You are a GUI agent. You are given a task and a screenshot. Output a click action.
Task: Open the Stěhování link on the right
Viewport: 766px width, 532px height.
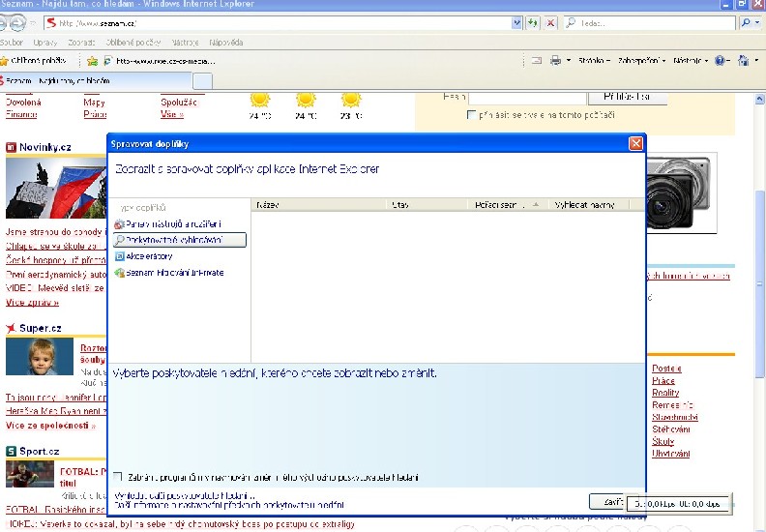pyautogui.click(x=671, y=429)
